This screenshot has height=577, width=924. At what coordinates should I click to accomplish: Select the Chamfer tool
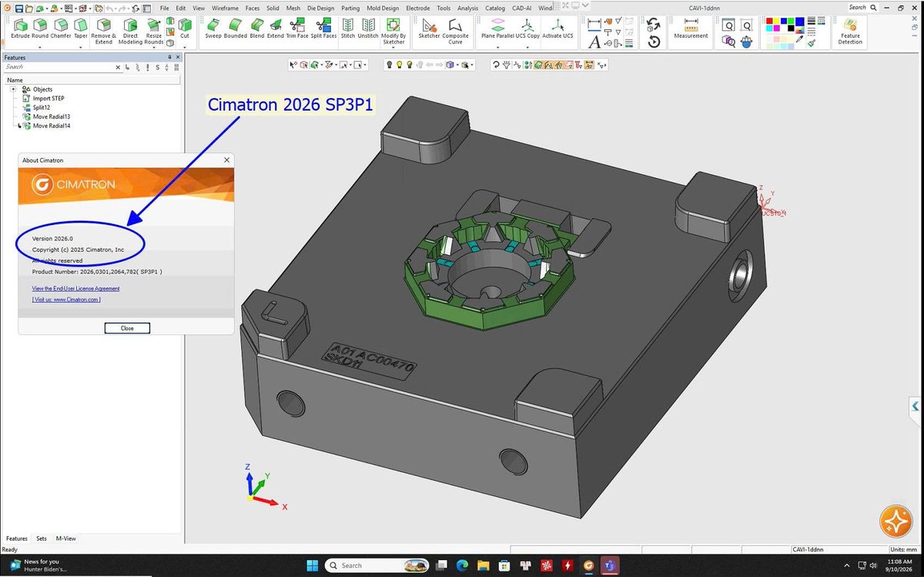pyautogui.click(x=60, y=29)
